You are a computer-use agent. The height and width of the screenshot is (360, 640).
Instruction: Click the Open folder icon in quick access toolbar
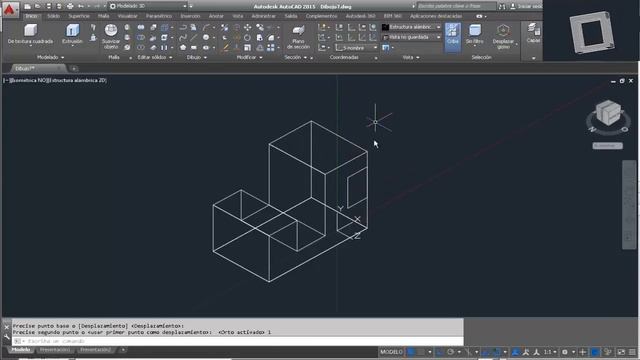pyautogui.click(x=38, y=6)
